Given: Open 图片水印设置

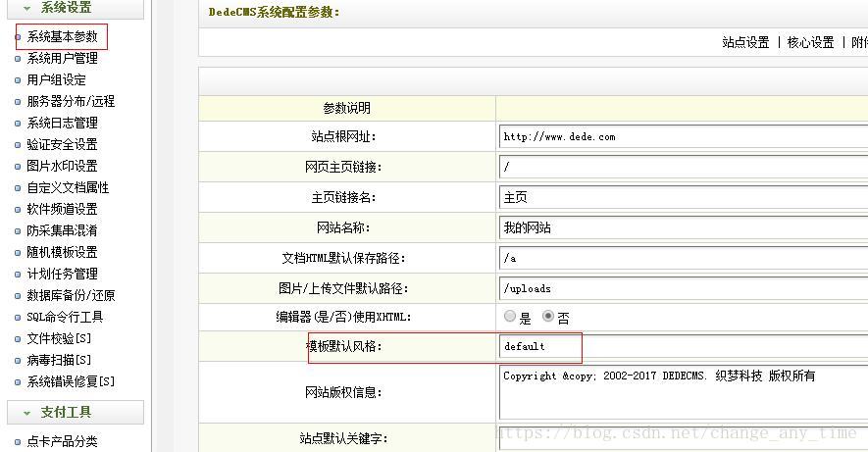Looking at the screenshot, I should pyautogui.click(x=62, y=166).
